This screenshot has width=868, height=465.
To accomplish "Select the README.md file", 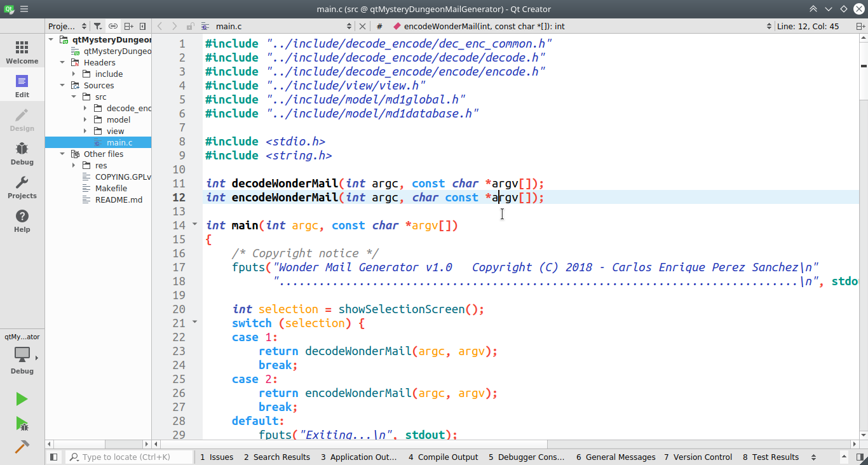I will (x=118, y=200).
